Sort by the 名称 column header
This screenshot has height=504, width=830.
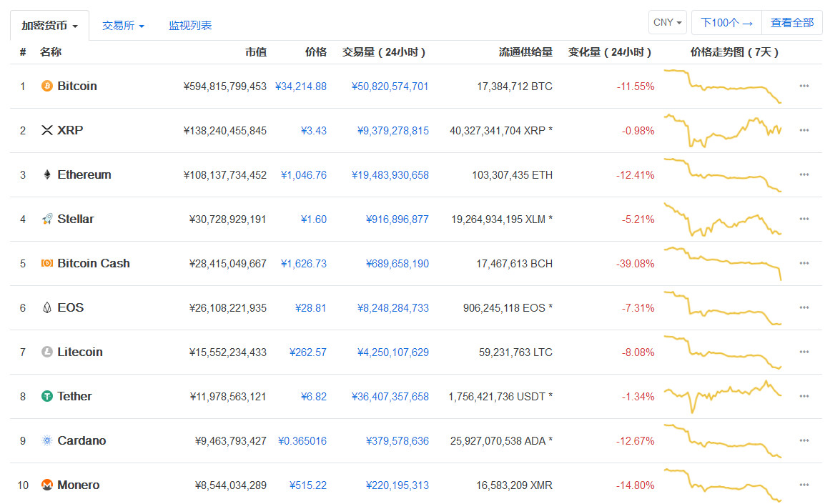coord(50,52)
